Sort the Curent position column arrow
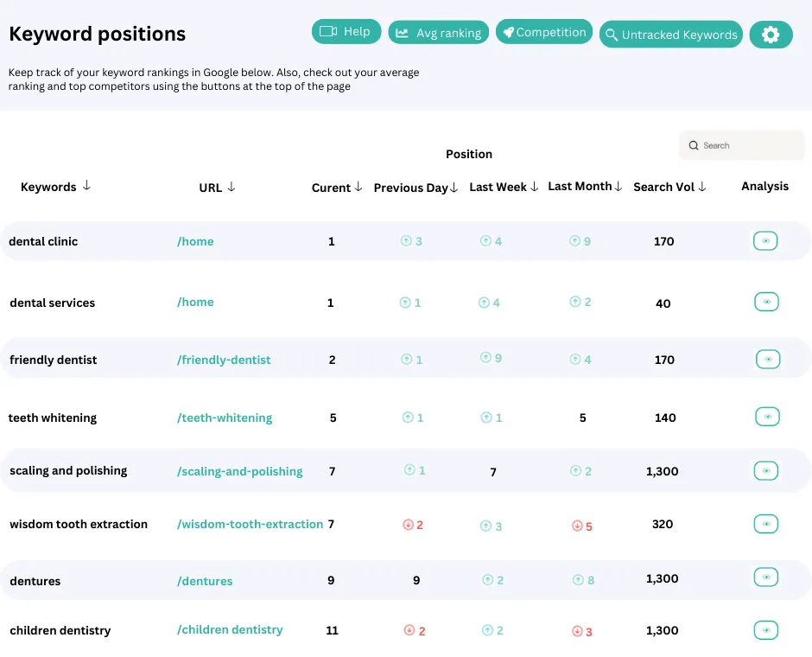The height and width of the screenshot is (657, 812). [355, 188]
